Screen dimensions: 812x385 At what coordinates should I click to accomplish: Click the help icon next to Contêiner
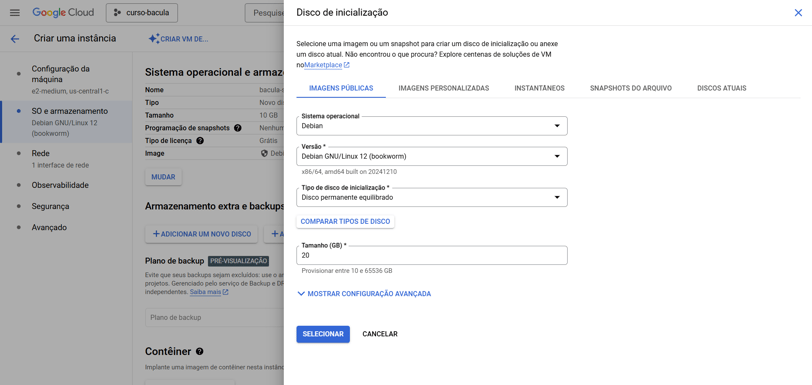pyautogui.click(x=200, y=351)
